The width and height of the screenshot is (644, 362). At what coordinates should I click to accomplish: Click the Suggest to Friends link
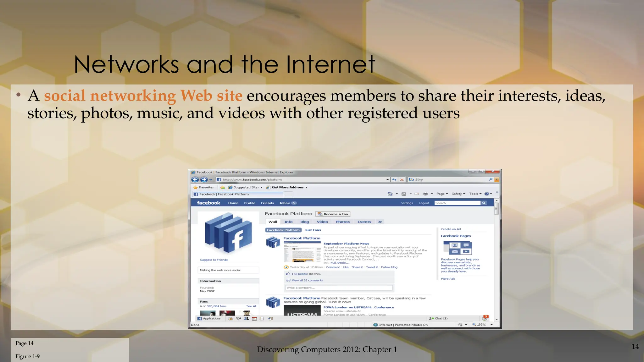point(214,260)
